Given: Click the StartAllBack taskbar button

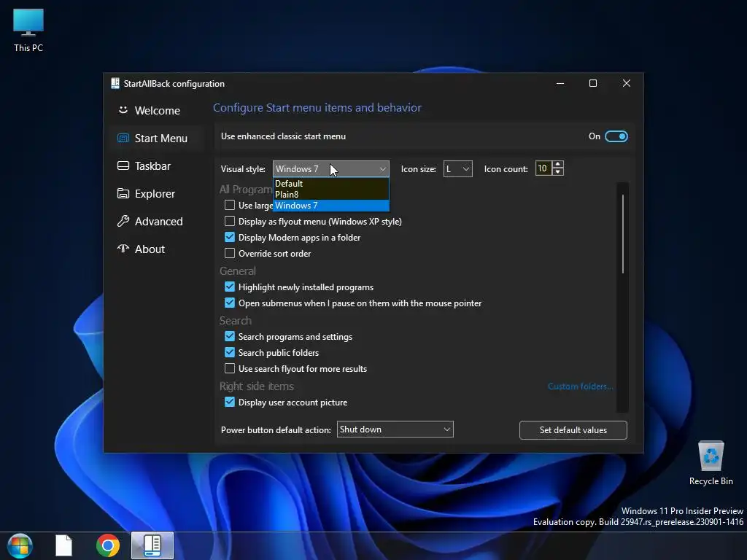Looking at the screenshot, I should [152, 545].
